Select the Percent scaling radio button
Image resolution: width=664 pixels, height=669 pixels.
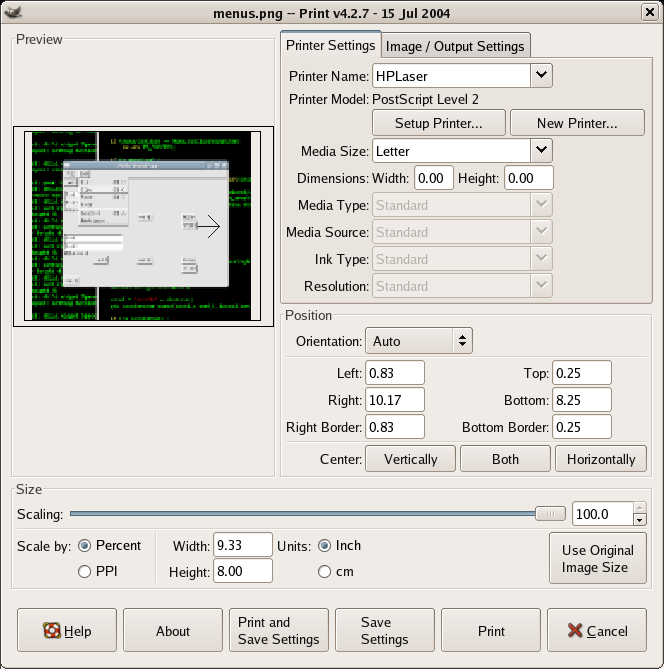84,545
